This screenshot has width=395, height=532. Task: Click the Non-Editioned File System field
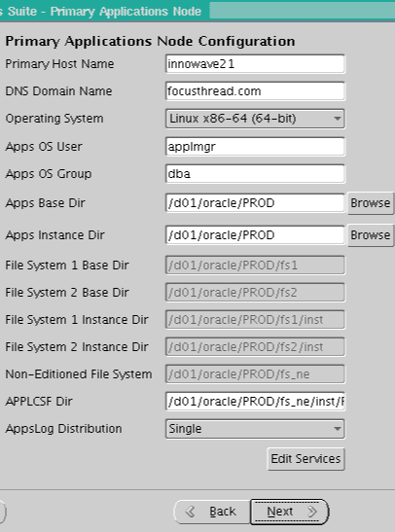point(255,373)
